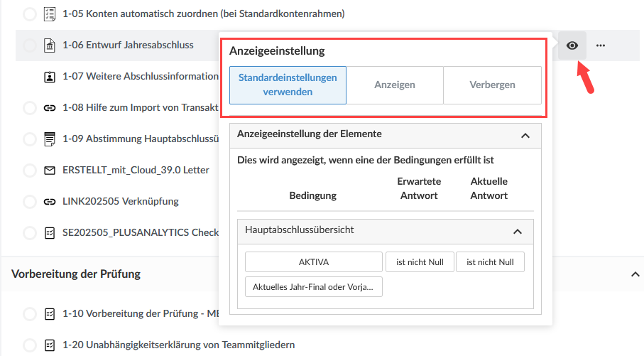The width and height of the screenshot is (644, 356).
Task: Open 1-05 Konten automatisch zuordnen document
Action: click(x=203, y=14)
